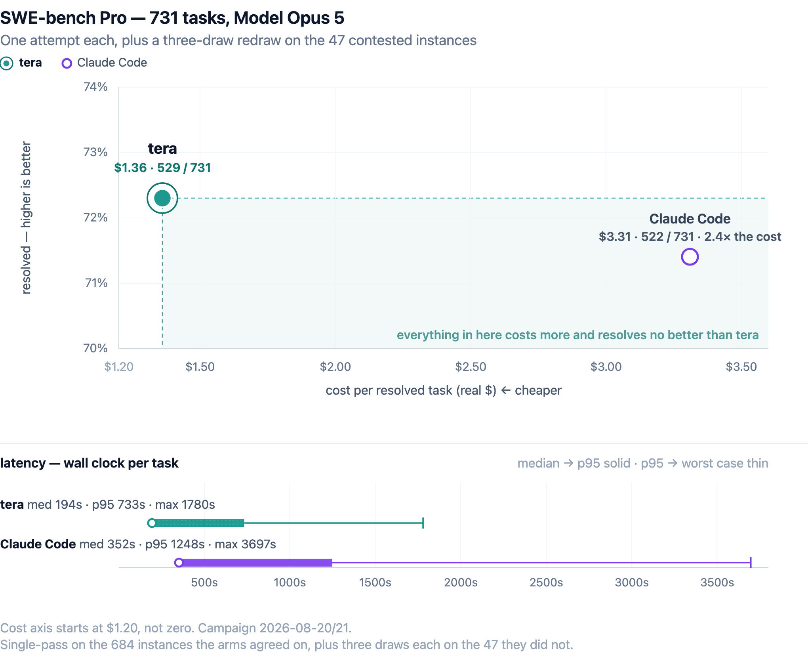This screenshot has height=672, width=808.
Task: Click the chart title "SWE-bench Pro — 731 tasks"
Action: coord(172,18)
